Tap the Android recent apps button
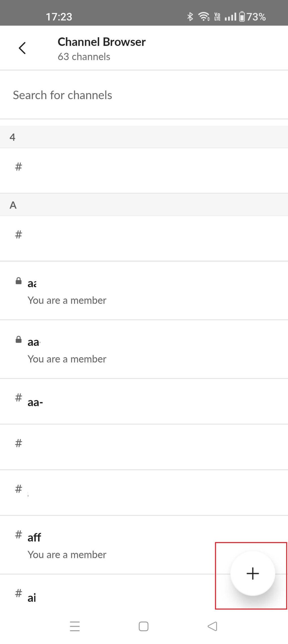The width and height of the screenshot is (288, 644). [x=75, y=626]
